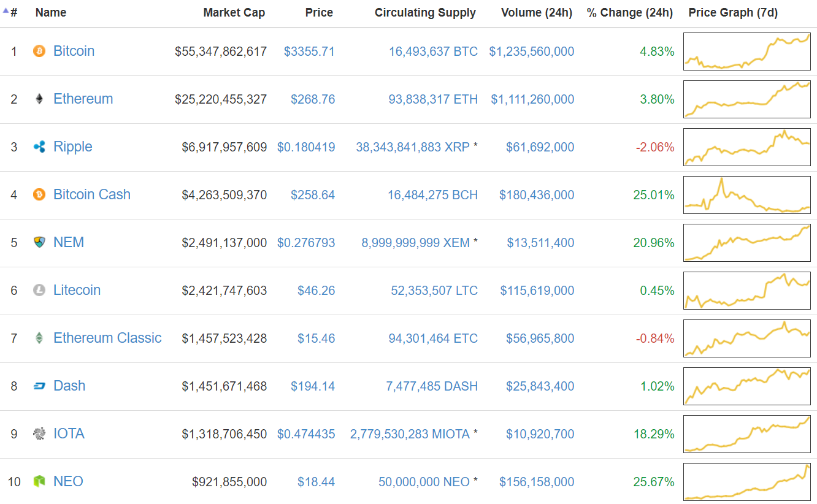
Task: Click the blue Ripple logo icon
Action: click(x=39, y=147)
